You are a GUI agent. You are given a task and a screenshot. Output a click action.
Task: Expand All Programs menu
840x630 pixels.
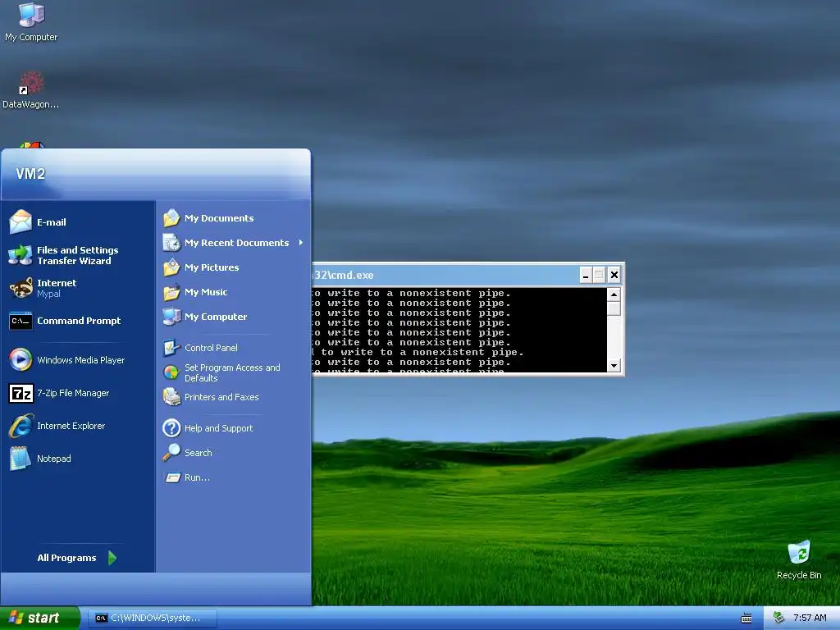pyautogui.click(x=77, y=558)
